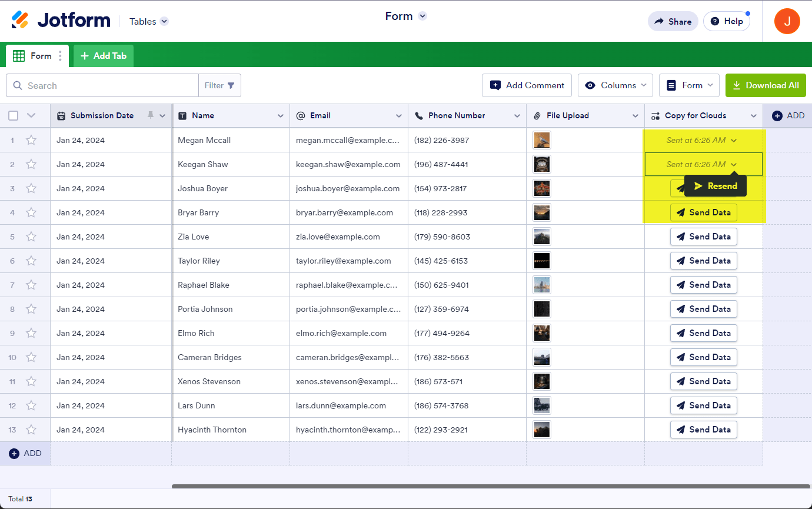Click the Jotform logo

click(61, 21)
